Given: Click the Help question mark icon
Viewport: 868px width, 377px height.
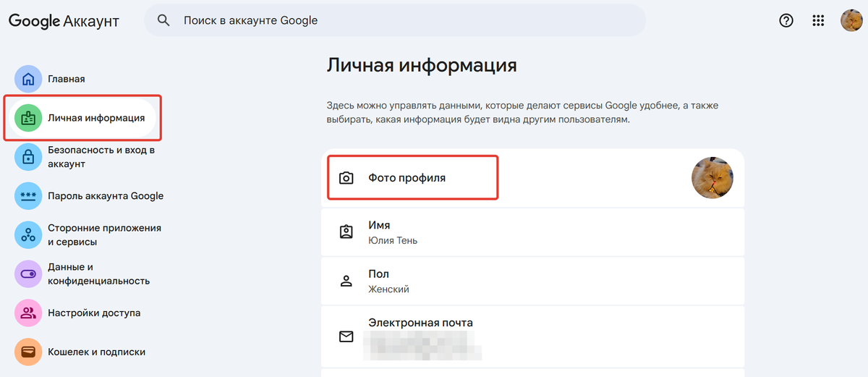Looking at the screenshot, I should coord(786,20).
